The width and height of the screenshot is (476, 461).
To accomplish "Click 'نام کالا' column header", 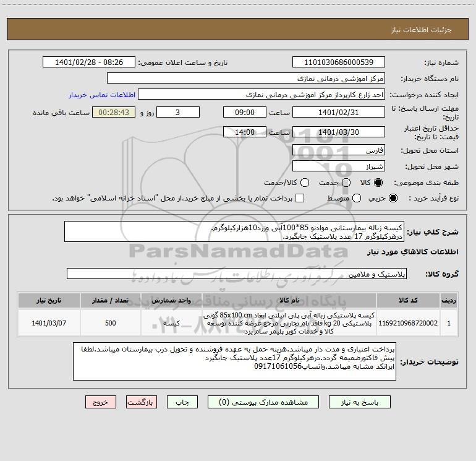I will (289, 300).
